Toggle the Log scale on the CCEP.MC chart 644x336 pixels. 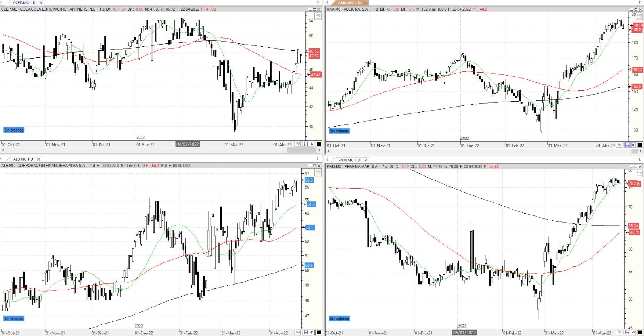(x=318, y=15)
